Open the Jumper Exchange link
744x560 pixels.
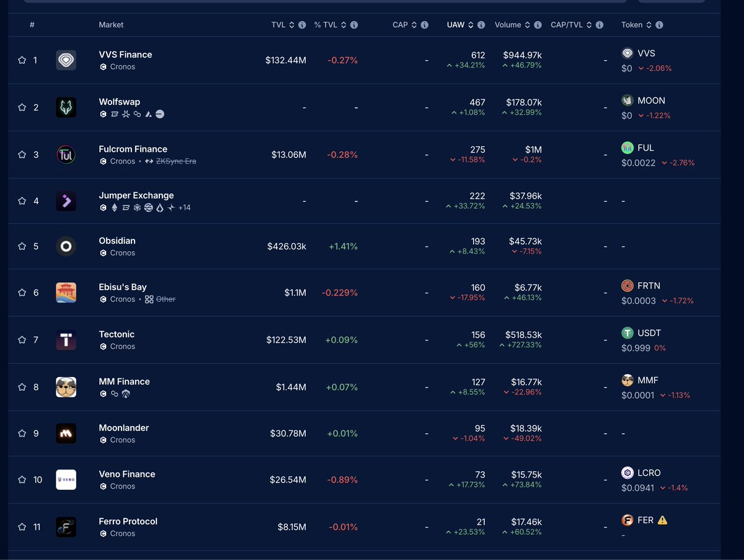(x=136, y=195)
